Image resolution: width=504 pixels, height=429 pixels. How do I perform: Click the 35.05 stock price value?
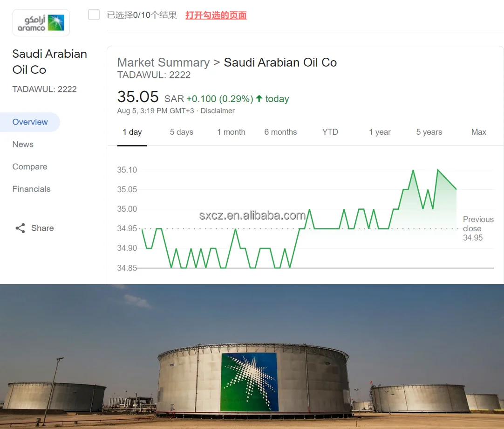(x=138, y=97)
